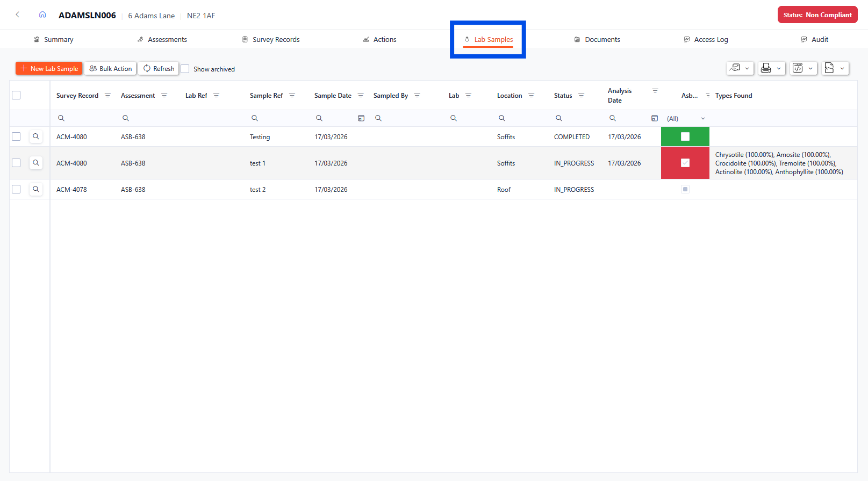
Task: Click the Survey Record column filter icon
Action: (107, 96)
